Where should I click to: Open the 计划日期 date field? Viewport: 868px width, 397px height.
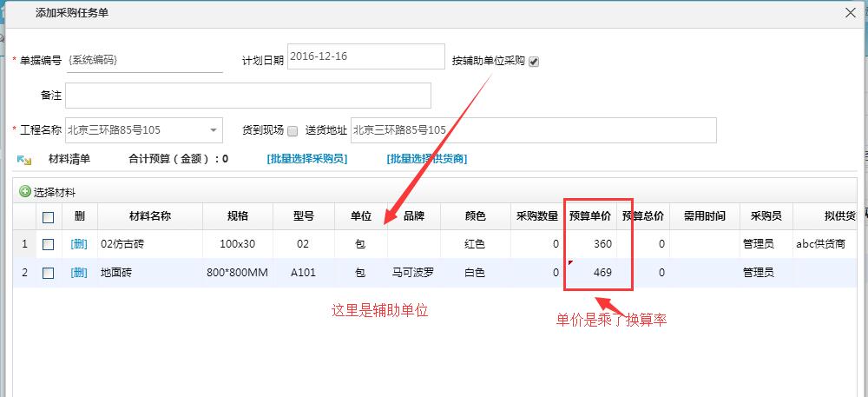pos(365,56)
